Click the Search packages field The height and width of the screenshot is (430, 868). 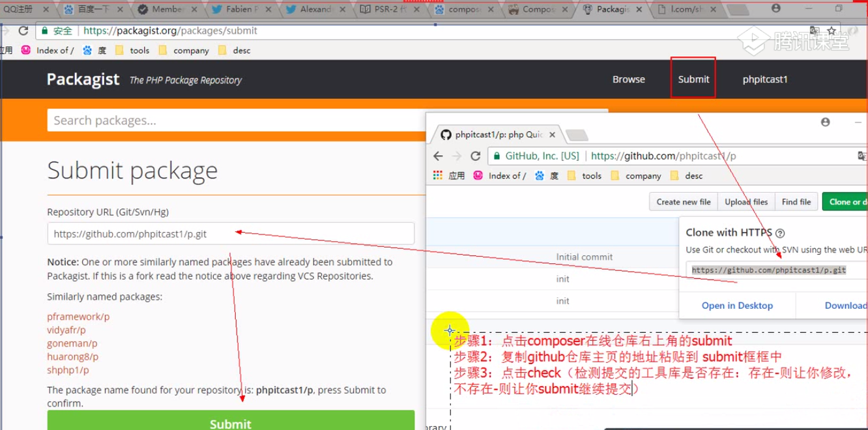[235, 121]
